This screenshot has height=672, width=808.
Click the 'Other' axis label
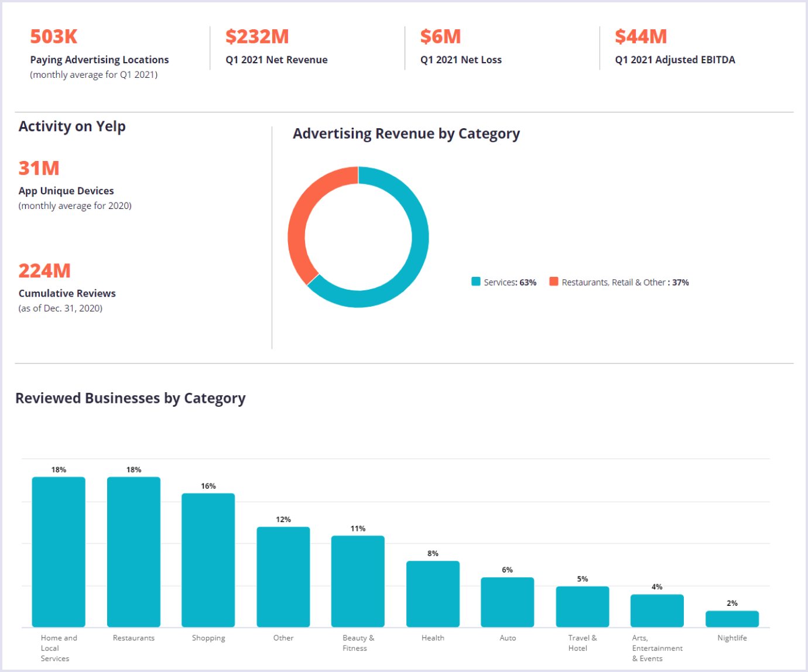coord(283,638)
